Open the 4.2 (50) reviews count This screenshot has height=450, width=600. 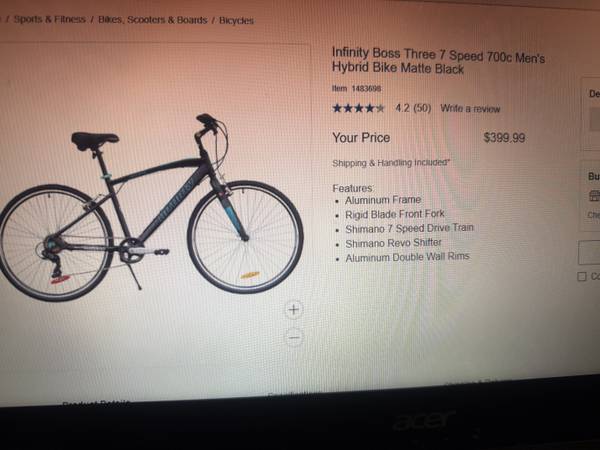(x=413, y=108)
